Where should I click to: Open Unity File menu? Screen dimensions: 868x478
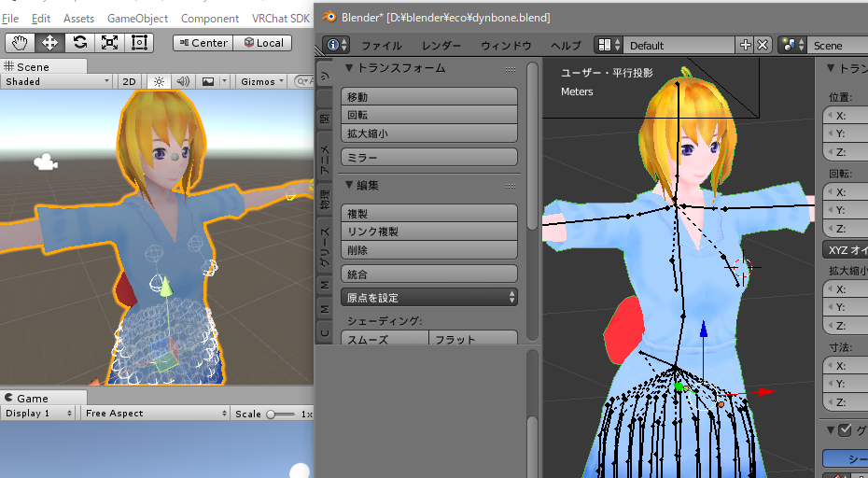[x=10, y=19]
